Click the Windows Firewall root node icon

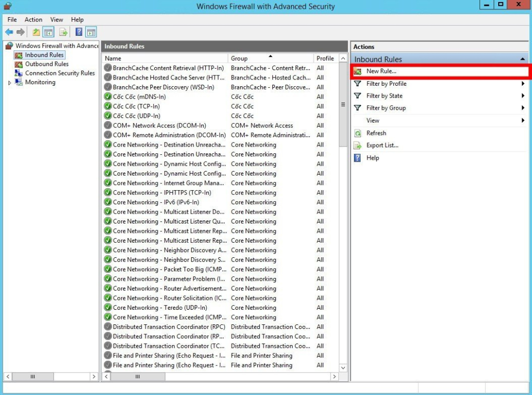[x=9, y=46]
